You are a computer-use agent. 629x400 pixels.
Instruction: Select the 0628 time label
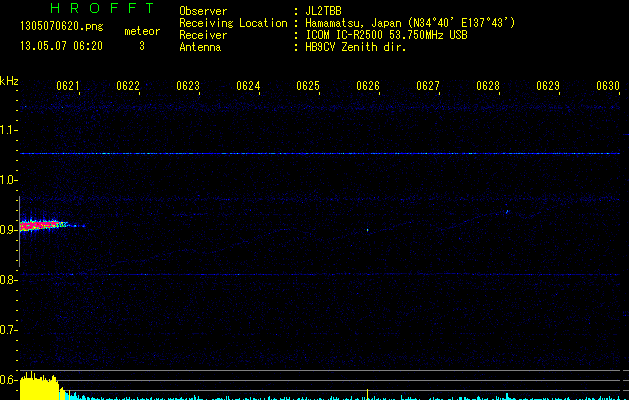(488, 86)
